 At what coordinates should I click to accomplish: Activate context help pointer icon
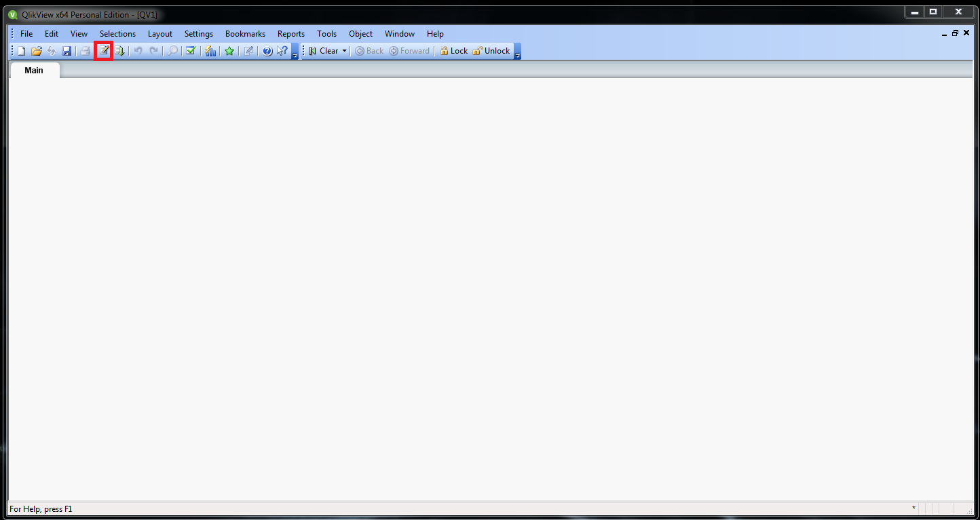coord(282,51)
